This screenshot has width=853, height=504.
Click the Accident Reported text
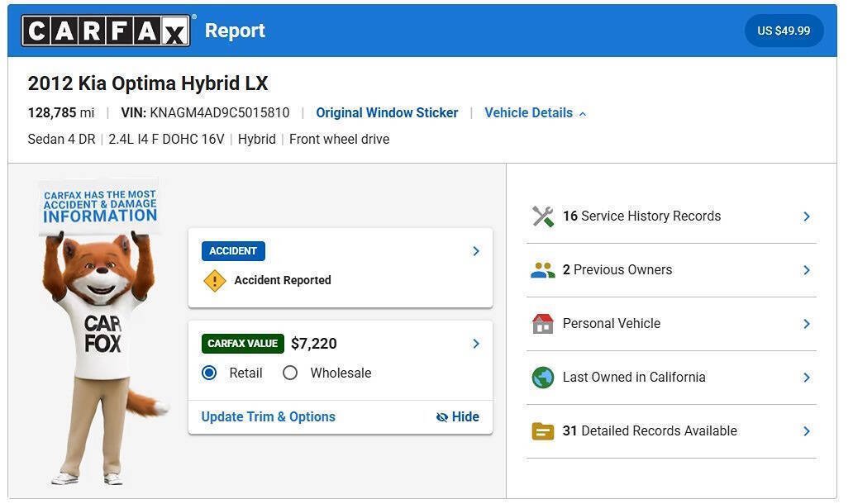283,280
